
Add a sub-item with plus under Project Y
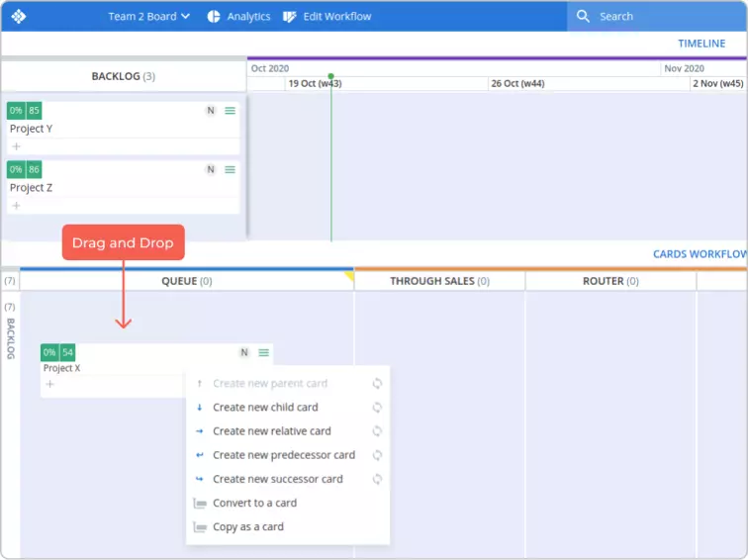16,146
